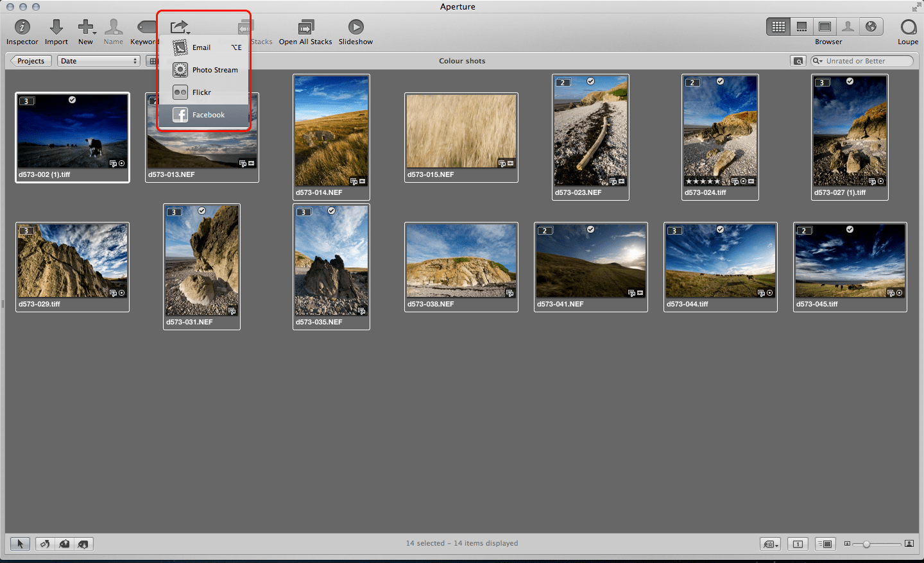Switch to grid Browser view

pyautogui.click(x=778, y=26)
